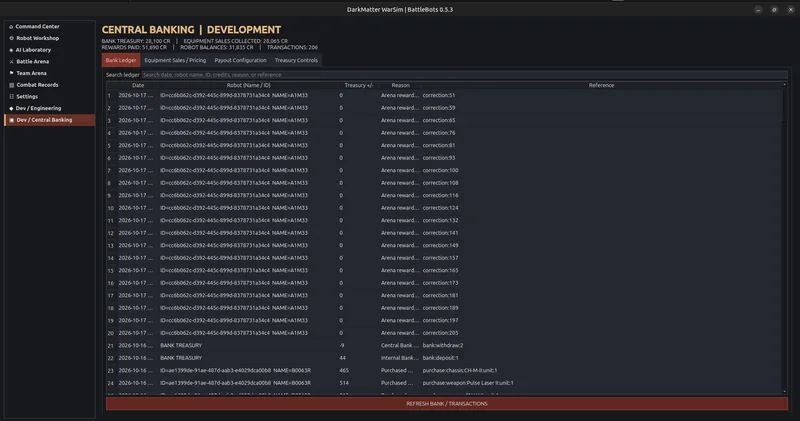This screenshot has height=421, width=800.
Task: Open the Treasury Controls tab
Action: [x=296, y=60]
